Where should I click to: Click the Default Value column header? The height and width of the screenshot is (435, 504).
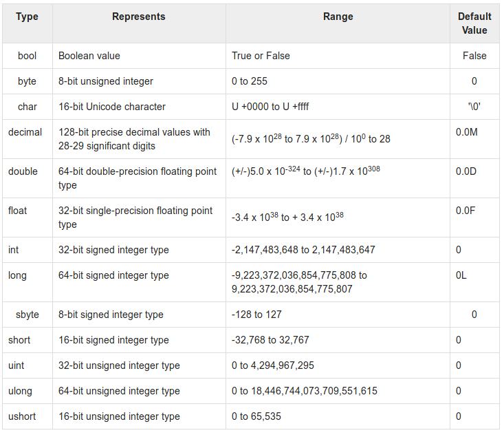pos(474,23)
